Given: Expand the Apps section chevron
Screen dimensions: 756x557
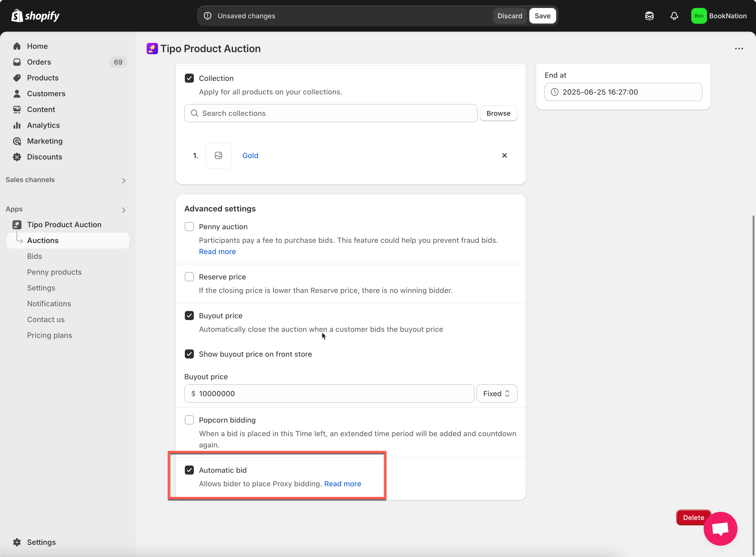Looking at the screenshot, I should tap(124, 210).
